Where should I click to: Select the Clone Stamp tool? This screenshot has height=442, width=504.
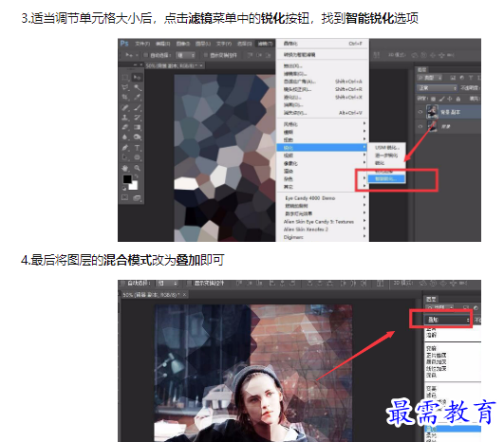point(125,118)
